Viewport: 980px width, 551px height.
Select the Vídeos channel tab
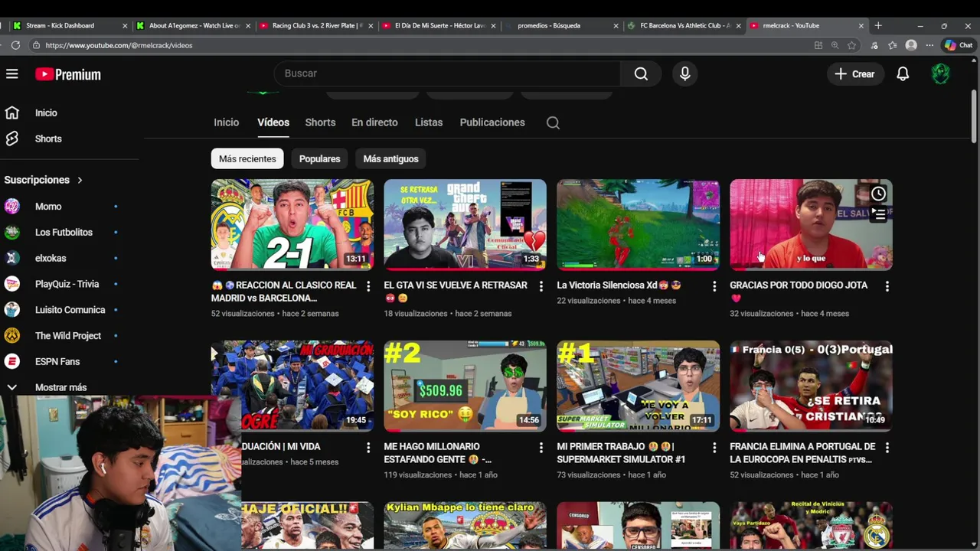coord(273,122)
